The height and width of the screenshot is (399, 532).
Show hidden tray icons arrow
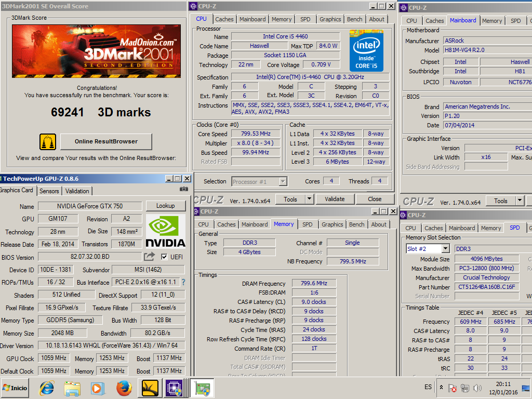pos(441,387)
